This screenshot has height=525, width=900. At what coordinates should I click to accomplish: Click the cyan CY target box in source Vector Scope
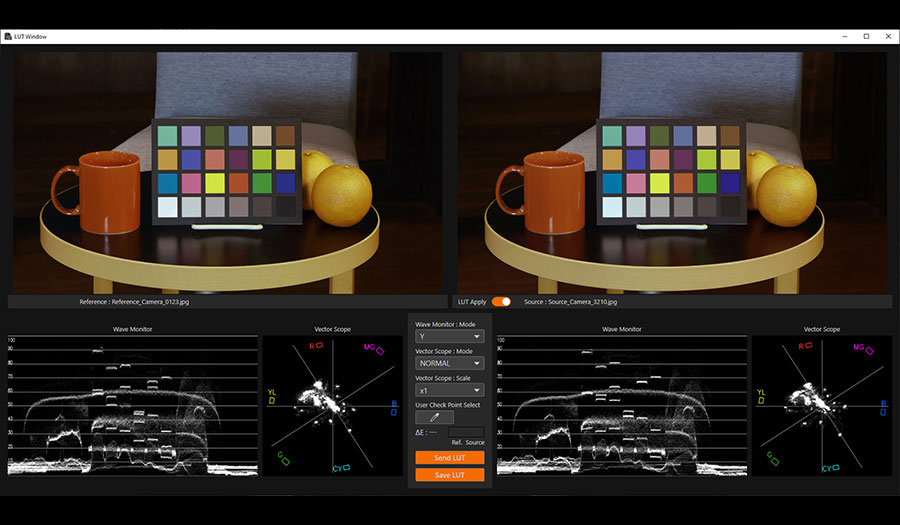[x=836, y=468]
